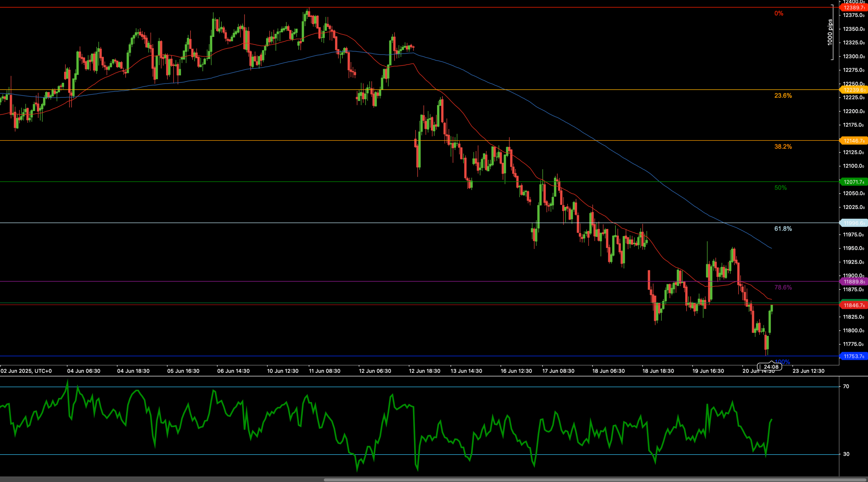Click the 24:08 candle countdown timer
This screenshot has height=482, width=868.
coord(769,367)
